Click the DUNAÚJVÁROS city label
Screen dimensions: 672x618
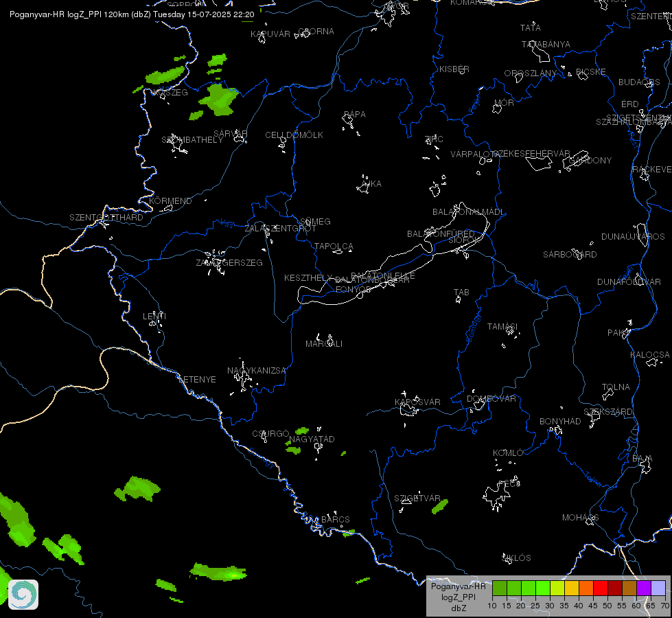pos(634,237)
